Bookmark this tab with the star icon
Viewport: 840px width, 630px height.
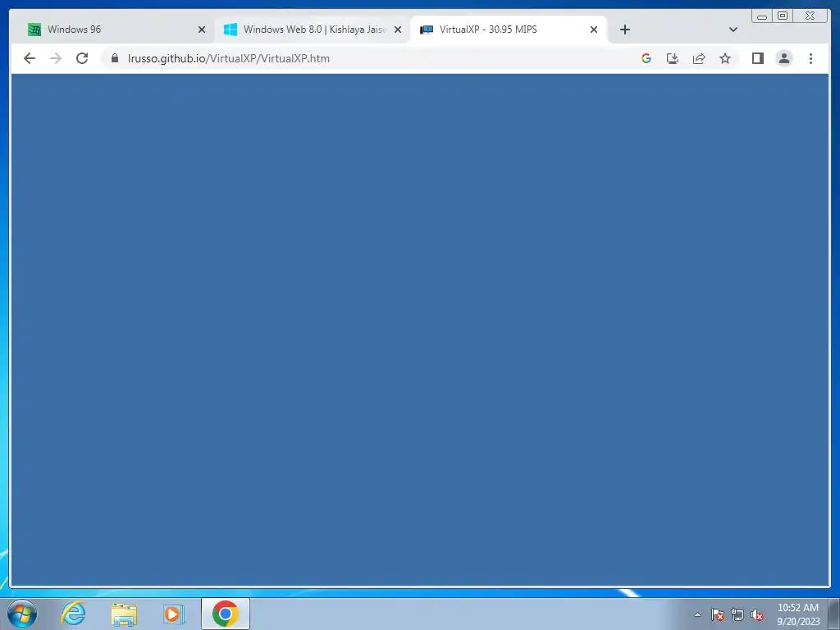725,58
